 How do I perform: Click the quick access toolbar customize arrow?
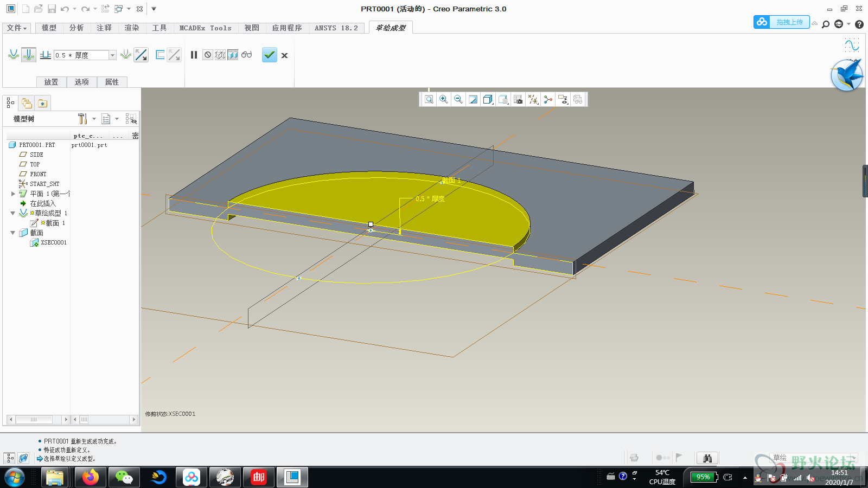(x=154, y=9)
